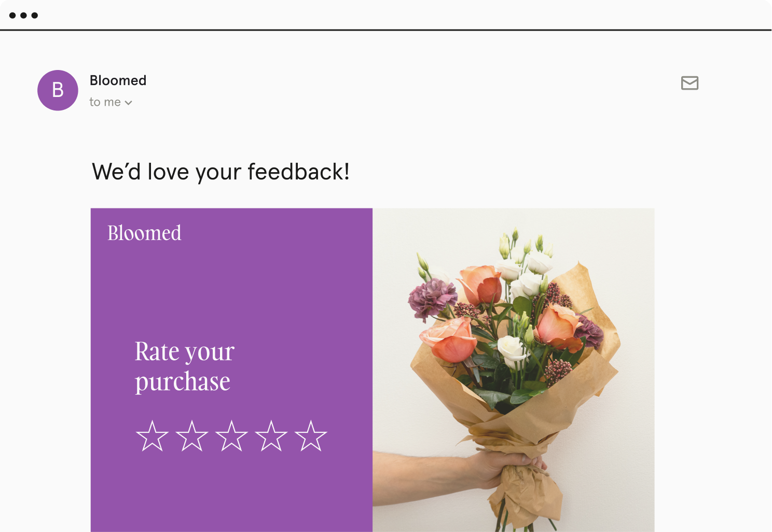
Task: Open the flower bouquet photo
Action: coord(513,337)
